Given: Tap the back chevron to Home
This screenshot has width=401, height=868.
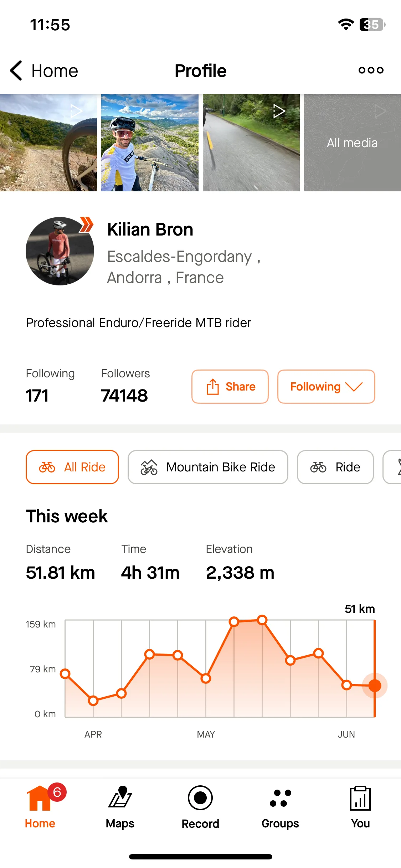Looking at the screenshot, I should pos(17,71).
